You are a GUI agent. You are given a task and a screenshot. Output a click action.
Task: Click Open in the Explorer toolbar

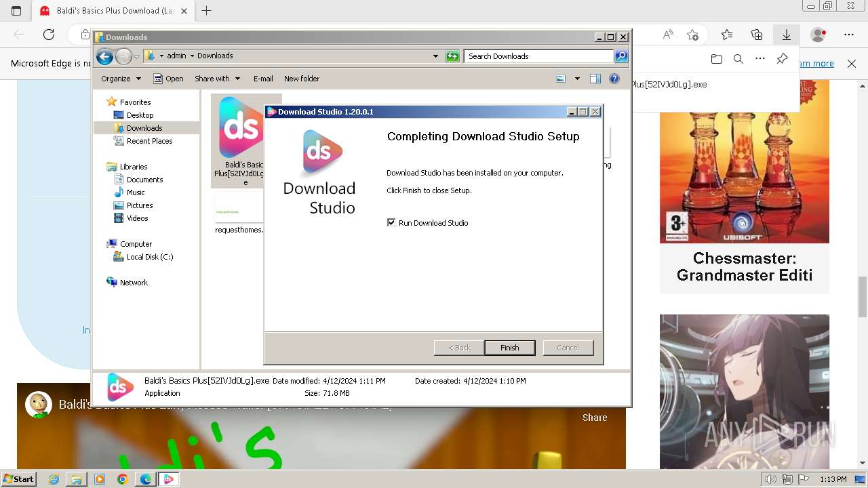[168, 79]
